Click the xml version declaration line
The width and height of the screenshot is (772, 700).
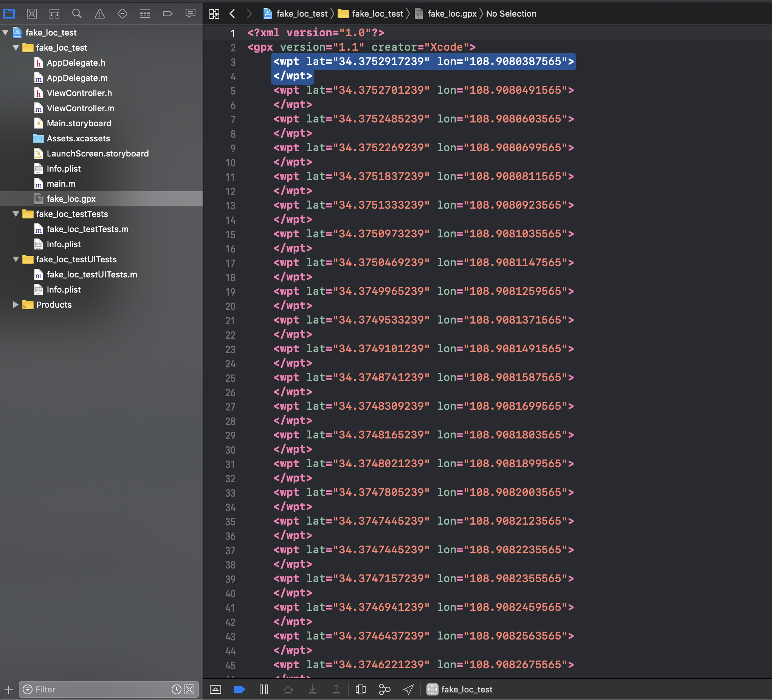[x=316, y=33]
